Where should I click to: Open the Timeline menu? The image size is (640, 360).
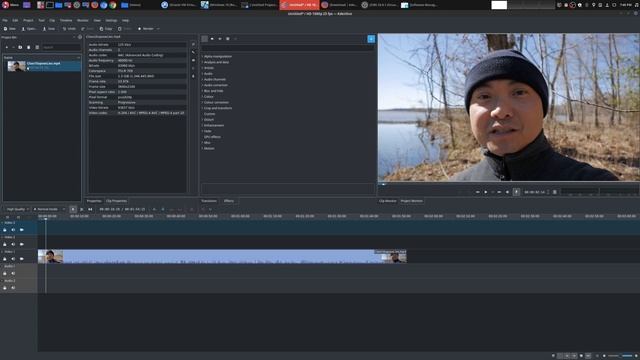(x=66, y=20)
